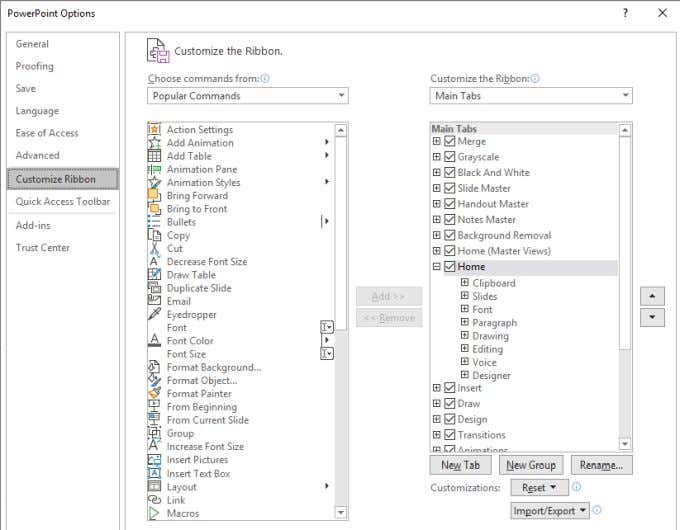This screenshot has height=530, width=680.
Task: Select the Bring Forward icon
Action: click(154, 196)
